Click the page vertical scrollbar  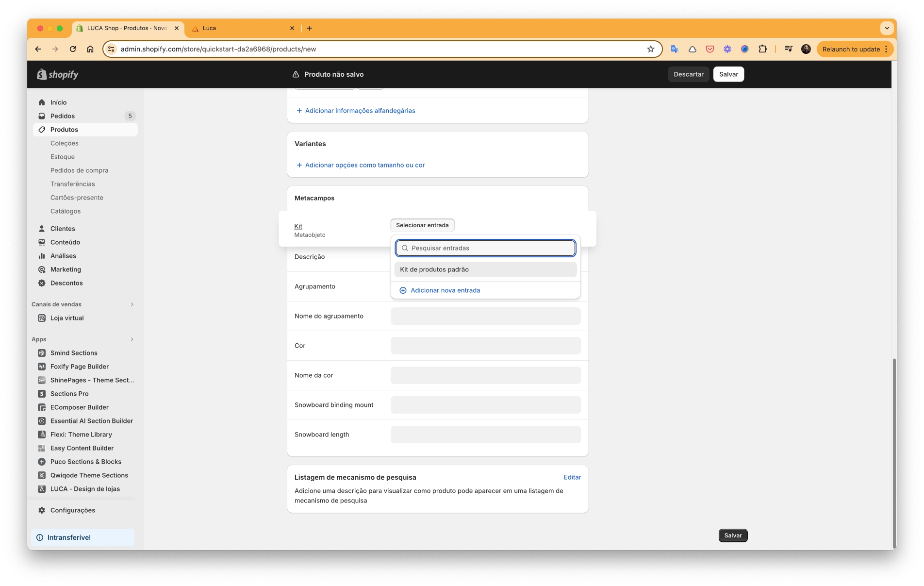(x=894, y=452)
